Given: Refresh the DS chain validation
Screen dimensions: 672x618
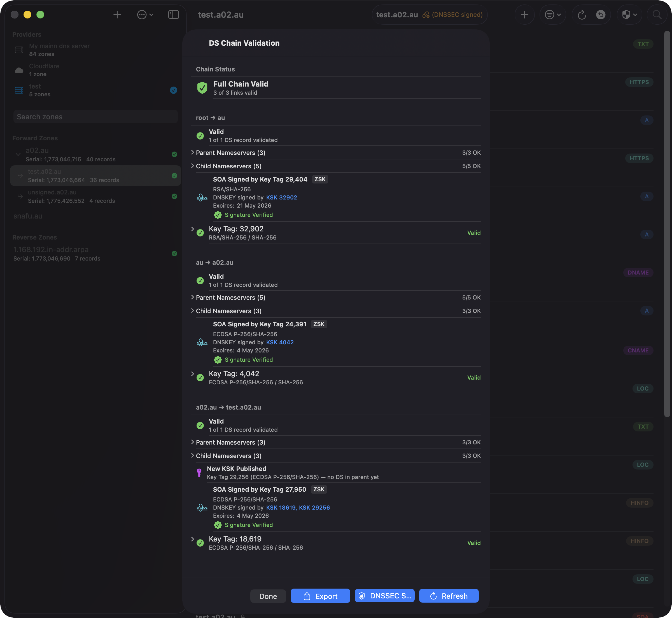Looking at the screenshot, I should click(449, 596).
